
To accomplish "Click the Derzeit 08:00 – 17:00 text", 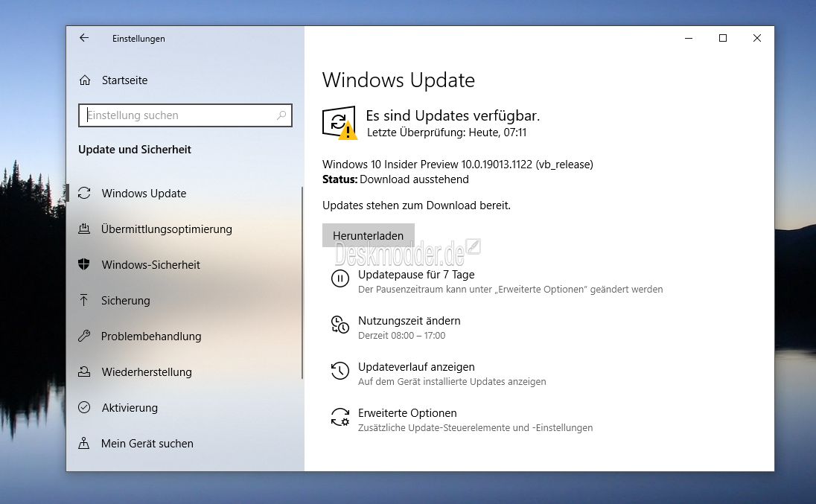I will point(402,336).
